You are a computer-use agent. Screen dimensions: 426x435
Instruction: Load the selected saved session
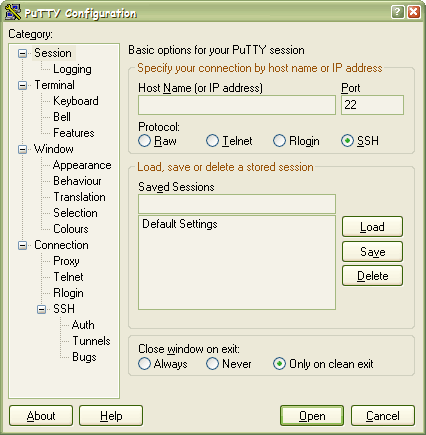coord(372,227)
